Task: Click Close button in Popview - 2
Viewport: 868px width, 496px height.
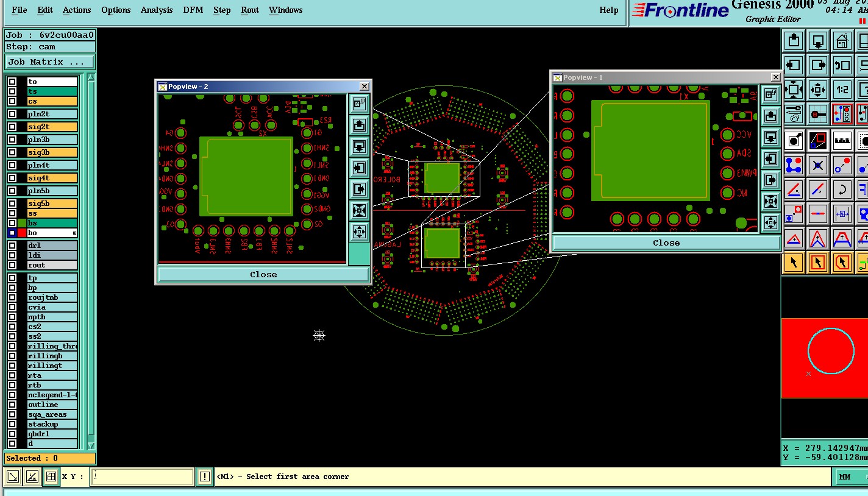Action: tap(263, 275)
